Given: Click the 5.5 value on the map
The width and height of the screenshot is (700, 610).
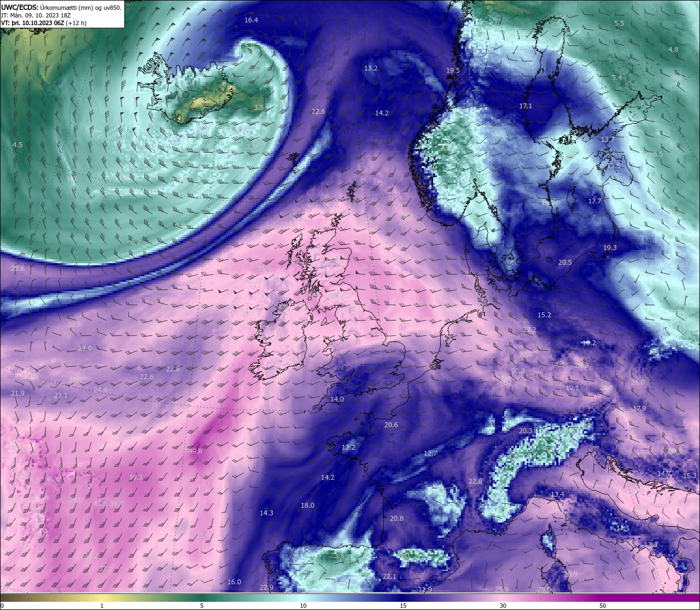Looking at the screenshot, I should [x=619, y=24].
